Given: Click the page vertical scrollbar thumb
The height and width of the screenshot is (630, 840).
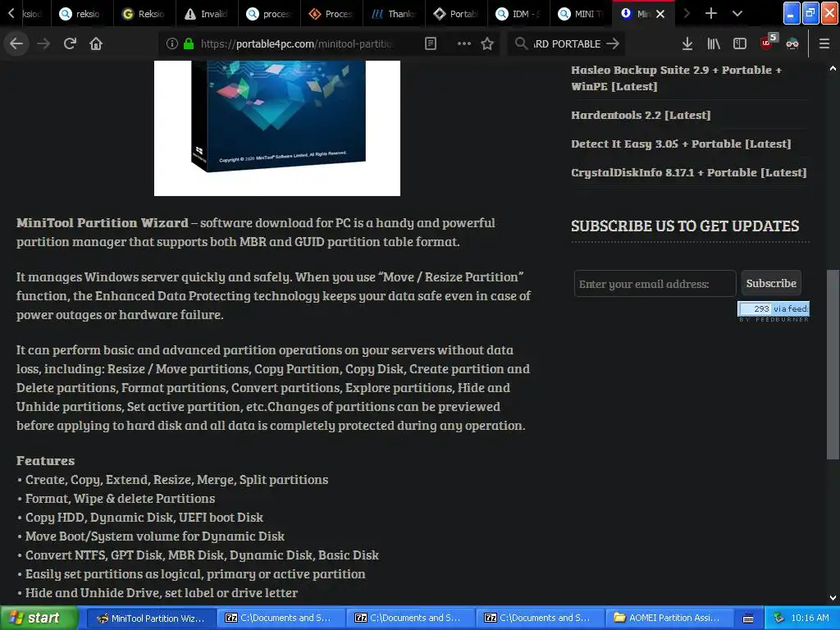Looking at the screenshot, I should (x=833, y=364).
